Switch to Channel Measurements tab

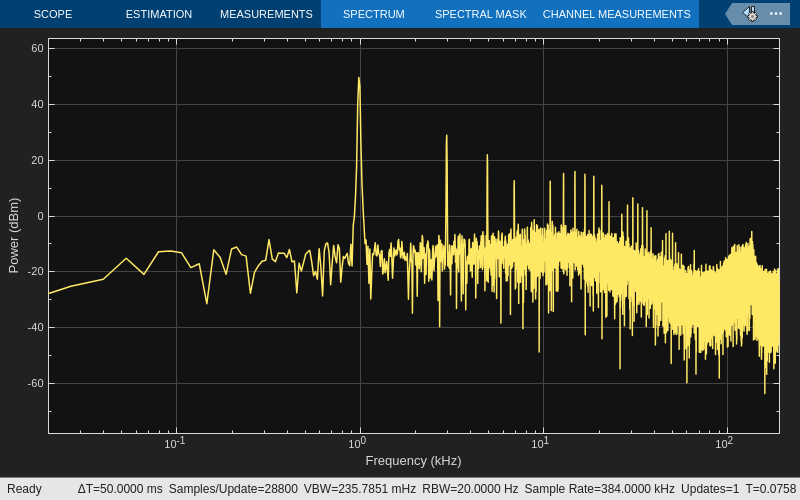(616, 14)
